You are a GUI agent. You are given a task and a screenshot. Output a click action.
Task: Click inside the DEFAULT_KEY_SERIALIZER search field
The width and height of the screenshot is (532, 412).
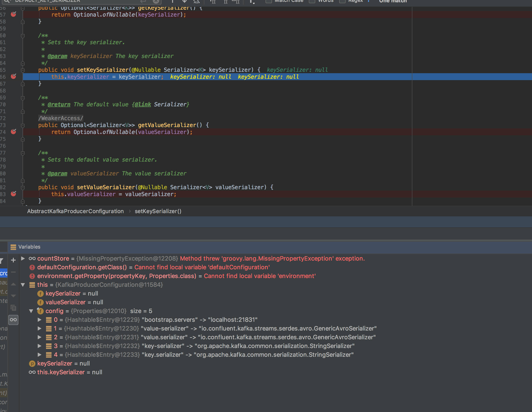tap(85, 1)
